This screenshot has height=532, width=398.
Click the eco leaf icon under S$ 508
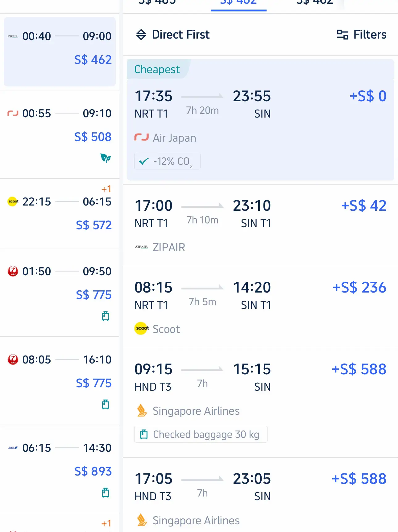pos(106,158)
